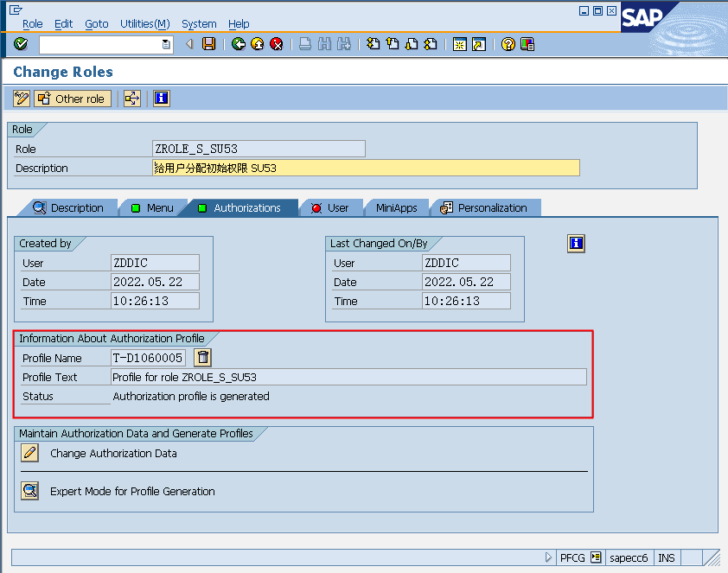Click the role Description input field
The image size is (728, 573).
tap(366, 168)
